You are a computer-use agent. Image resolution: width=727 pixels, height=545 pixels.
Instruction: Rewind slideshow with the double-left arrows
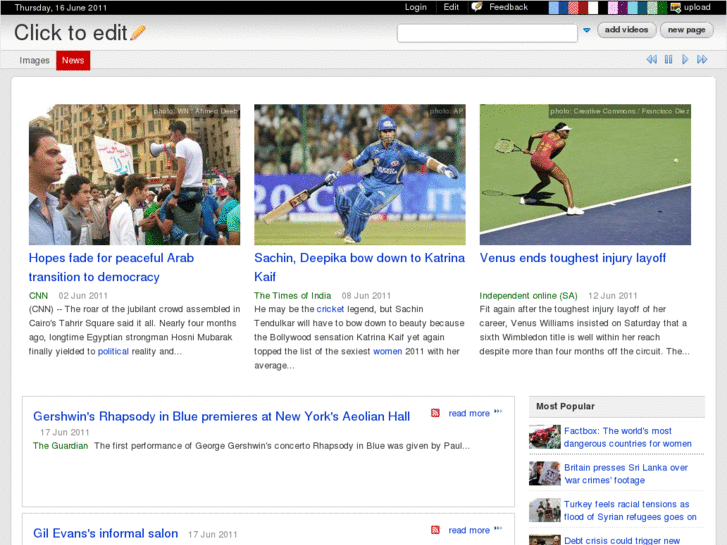(x=651, y=59)
